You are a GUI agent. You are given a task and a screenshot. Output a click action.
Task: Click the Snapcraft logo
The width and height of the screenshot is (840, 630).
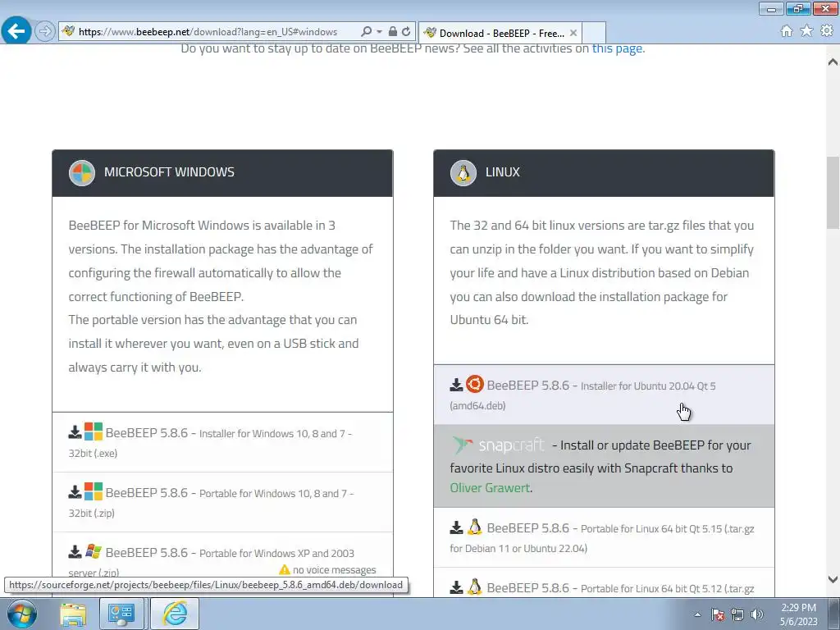498,445
